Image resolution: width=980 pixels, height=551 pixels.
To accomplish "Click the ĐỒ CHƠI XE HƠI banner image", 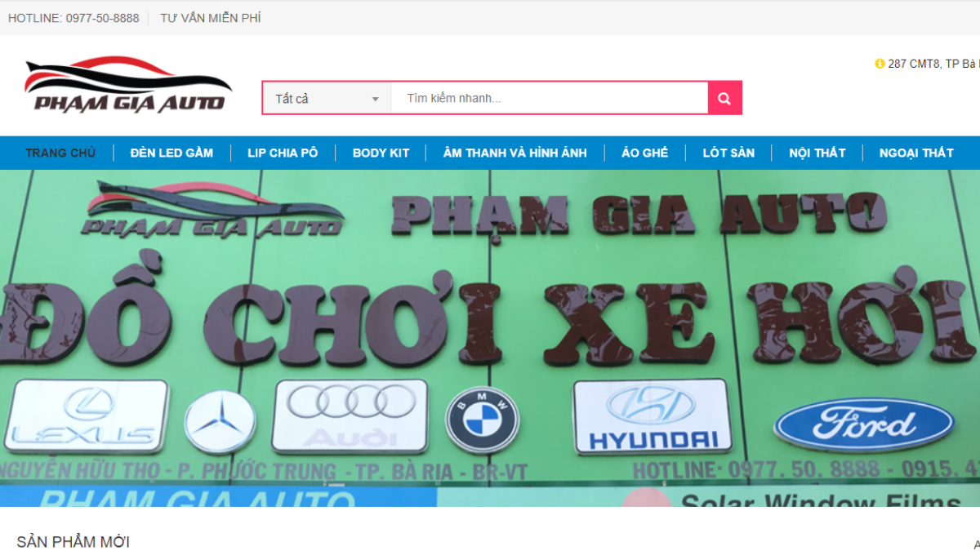I will pos(490,338).
